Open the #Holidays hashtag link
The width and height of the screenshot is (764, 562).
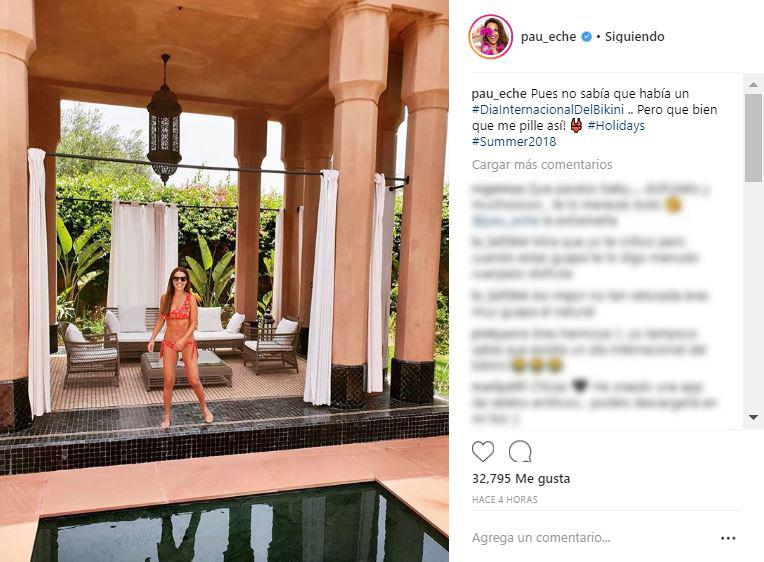coord(616,126)
